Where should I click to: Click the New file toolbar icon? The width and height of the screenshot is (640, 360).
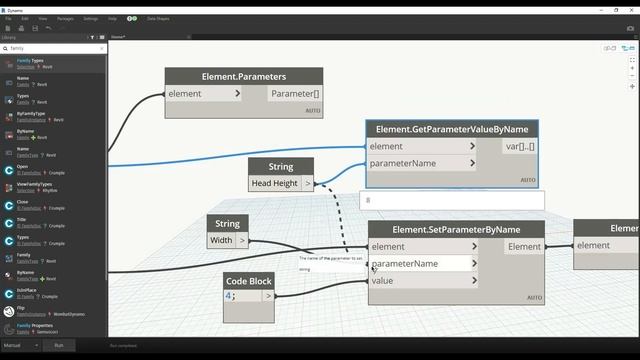coord(8,28)
